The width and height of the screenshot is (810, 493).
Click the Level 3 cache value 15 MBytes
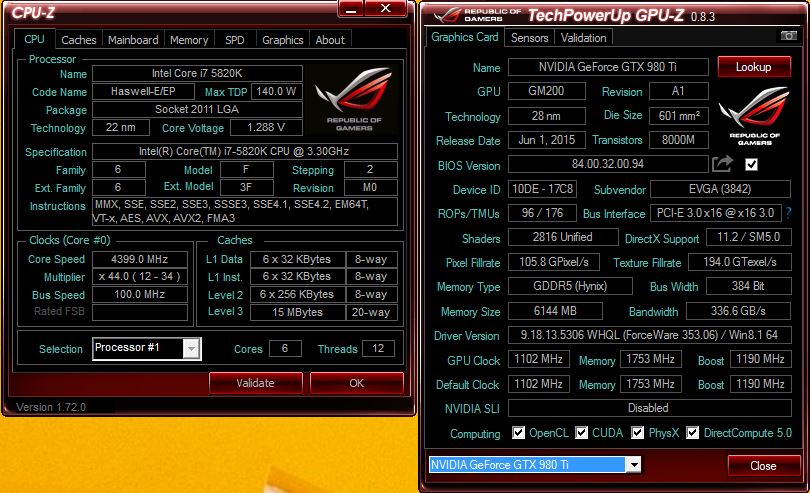[298, 312]
